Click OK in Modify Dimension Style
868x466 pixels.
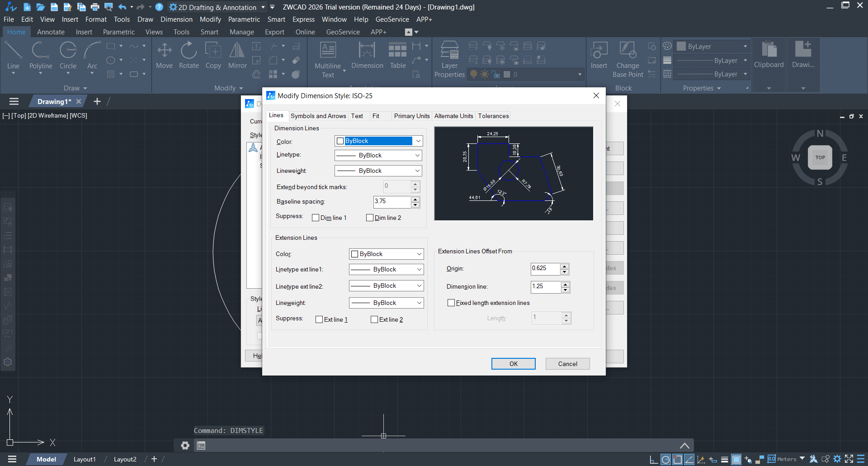(514, 364)
